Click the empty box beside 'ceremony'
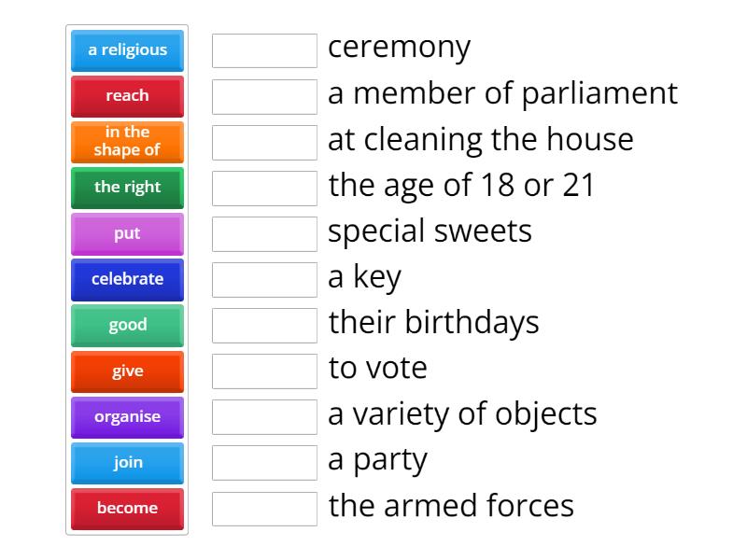Viewport: 747px width, 560px height. click(264, 50)
